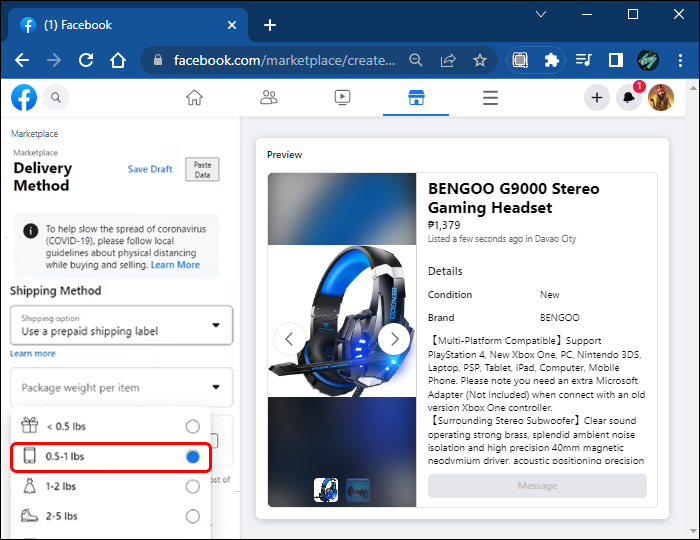This screenshot has height=540, width=700.
Task: Bookmark page with the star icon
Action: [x=480, y=60]
